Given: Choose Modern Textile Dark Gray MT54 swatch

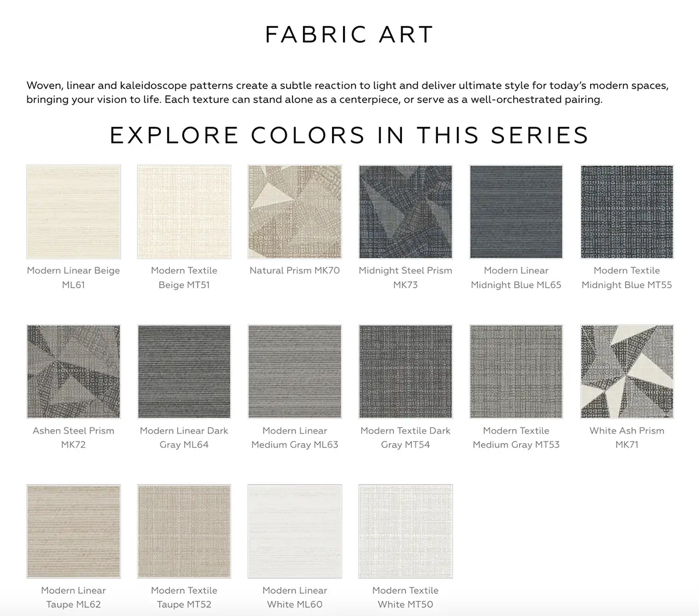Looking at the screenshot, I should (405, 371).
